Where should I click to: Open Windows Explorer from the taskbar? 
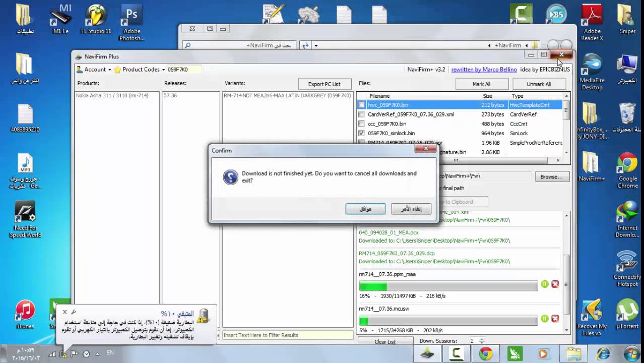pos(573,353)
